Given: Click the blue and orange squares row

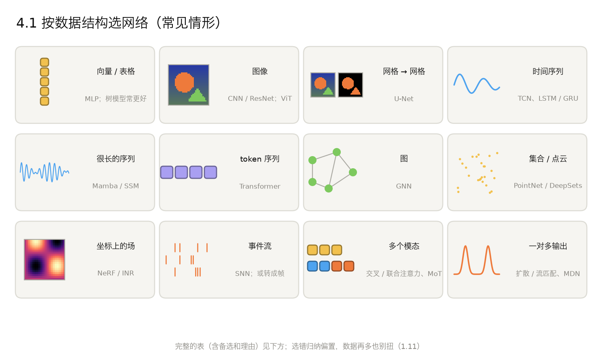Looking at the screenshot, I should [x=331, y=266].
